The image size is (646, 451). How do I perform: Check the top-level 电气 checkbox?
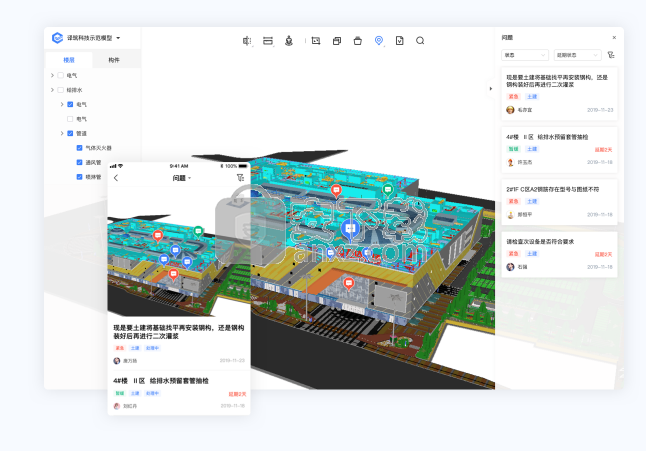coord(61,75)
